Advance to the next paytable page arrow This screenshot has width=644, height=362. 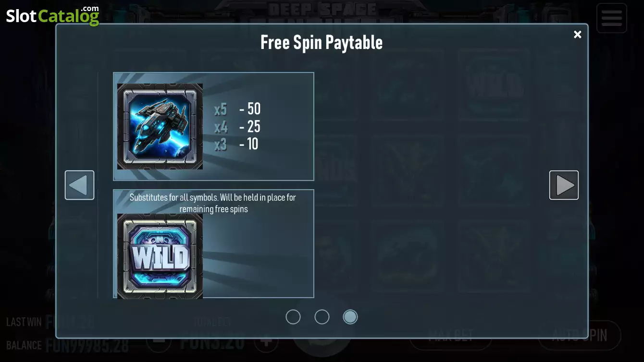[564, 185]
